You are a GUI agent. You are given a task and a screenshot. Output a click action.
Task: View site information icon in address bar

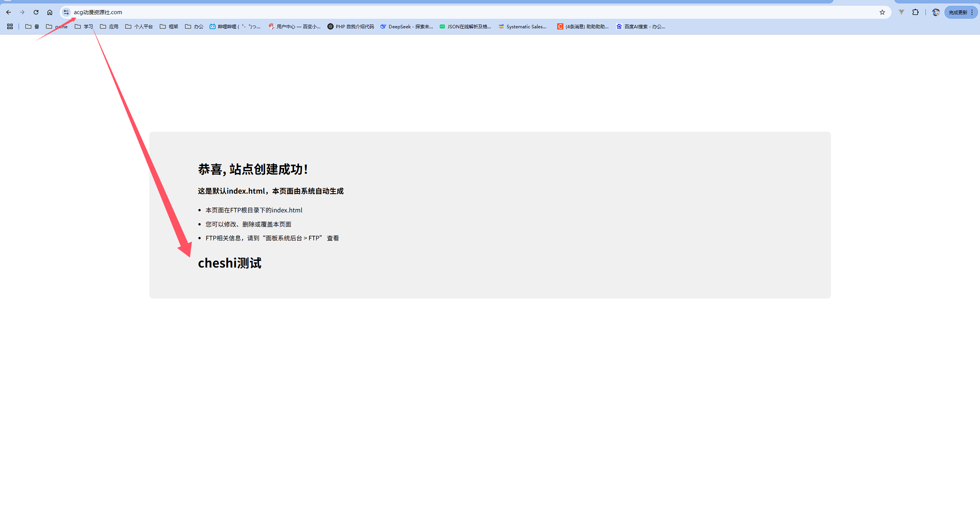click(x=66, y=12)
